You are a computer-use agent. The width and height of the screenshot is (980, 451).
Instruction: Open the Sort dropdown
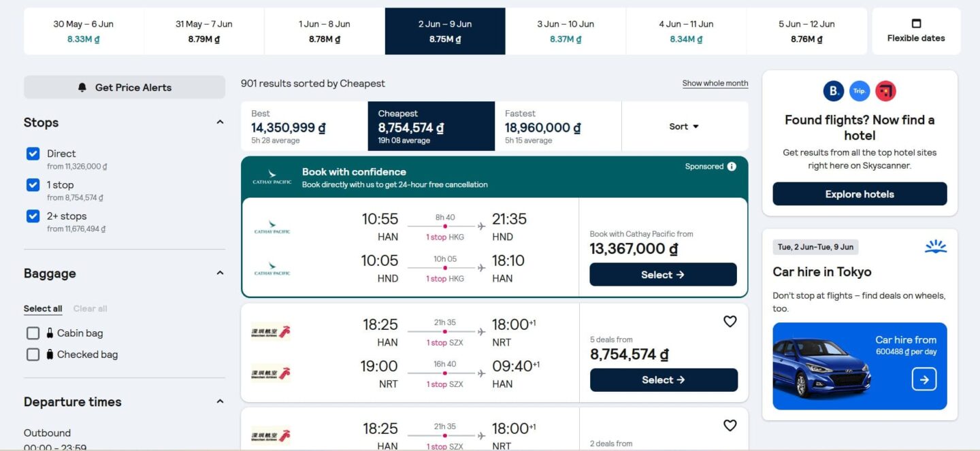(684, 127)
